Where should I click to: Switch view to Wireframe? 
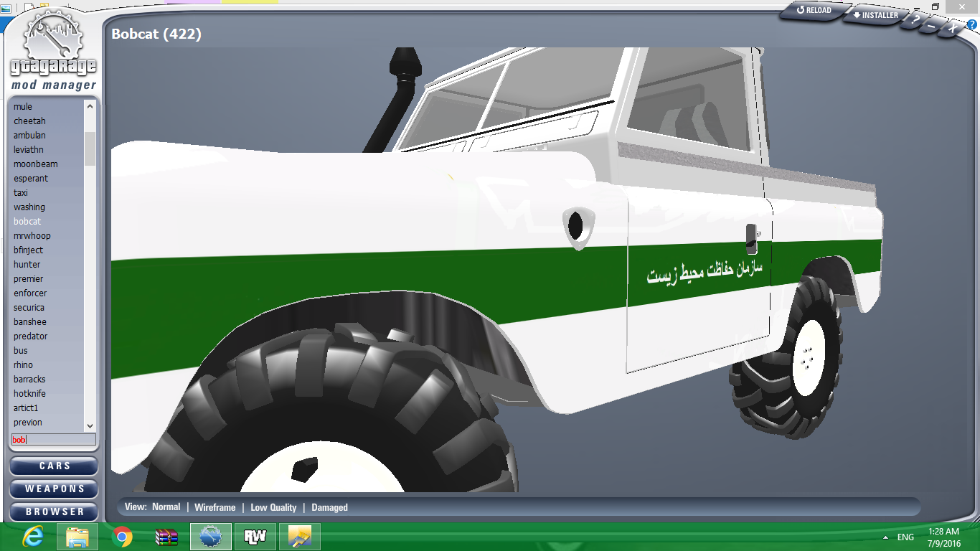pyautogui.click(x=215, y=507)
